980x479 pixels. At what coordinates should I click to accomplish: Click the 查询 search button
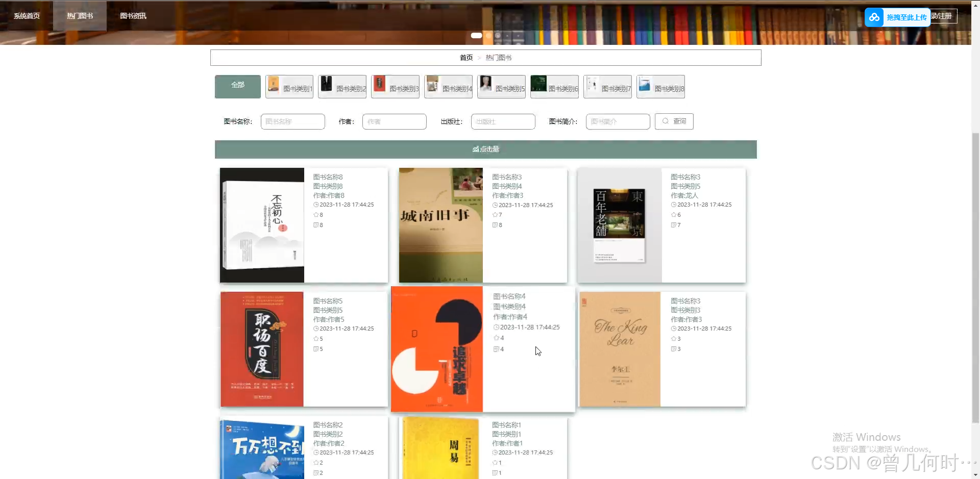click(674, 121)
